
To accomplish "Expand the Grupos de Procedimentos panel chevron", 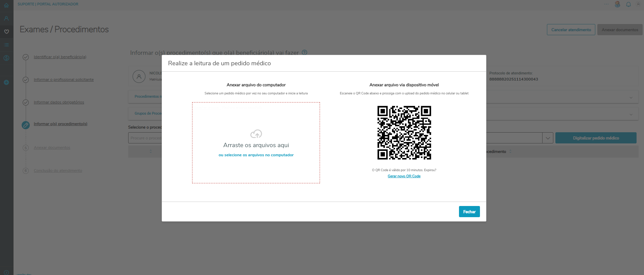I will (x=631, y=114).
